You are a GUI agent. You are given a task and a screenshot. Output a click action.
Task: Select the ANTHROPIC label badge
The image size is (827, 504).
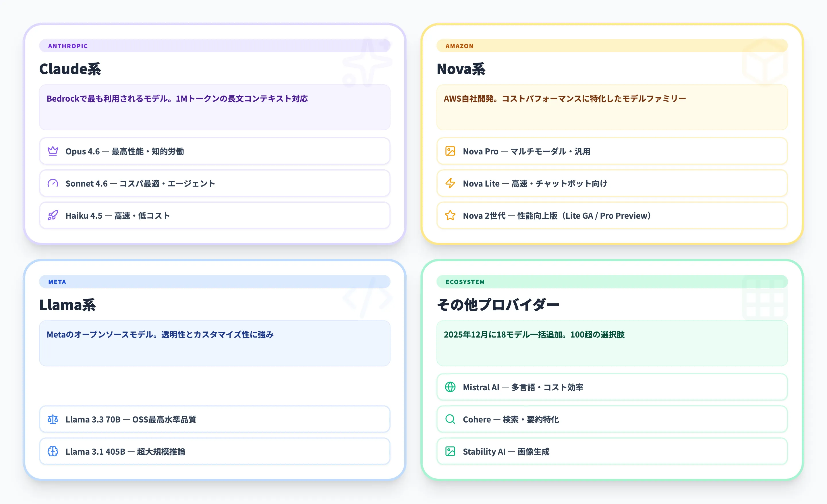(215, 46)
